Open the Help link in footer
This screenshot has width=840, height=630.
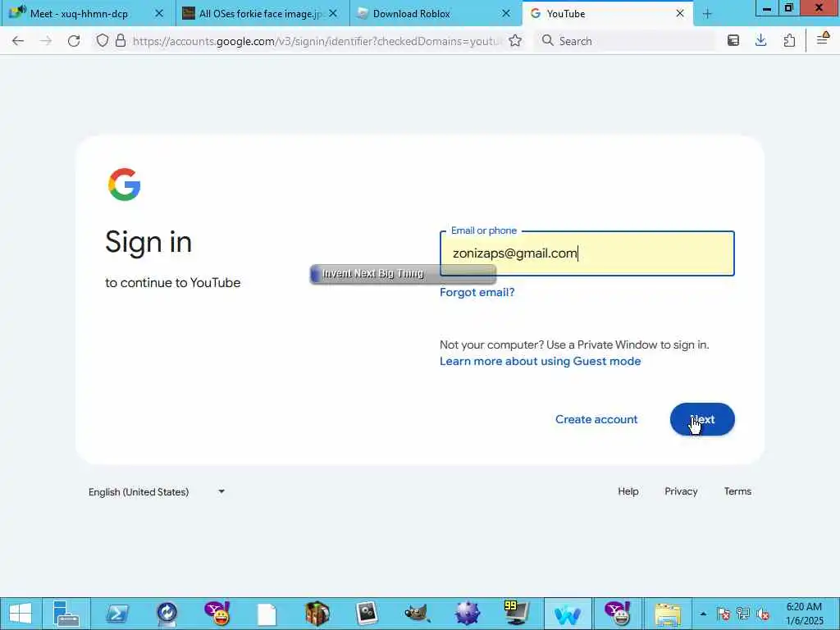[x=628, y=491]
